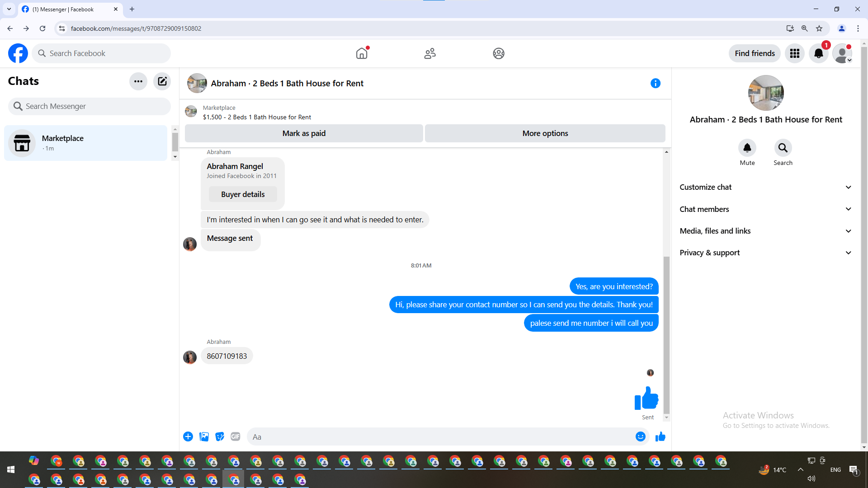The image size is (868, 488).
Task: Click the ENG language indicator
Action: pos(835,470)
